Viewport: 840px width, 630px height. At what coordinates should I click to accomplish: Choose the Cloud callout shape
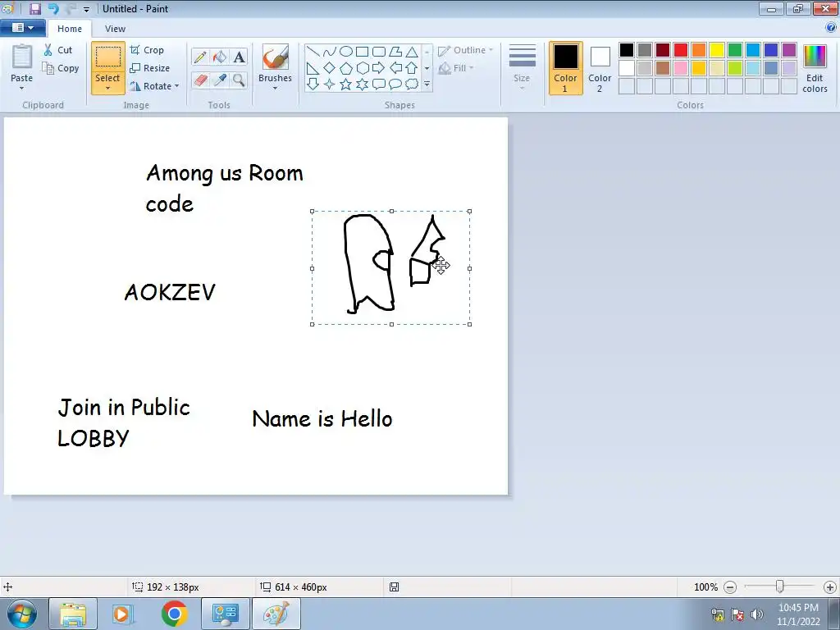tap(412, 84)
